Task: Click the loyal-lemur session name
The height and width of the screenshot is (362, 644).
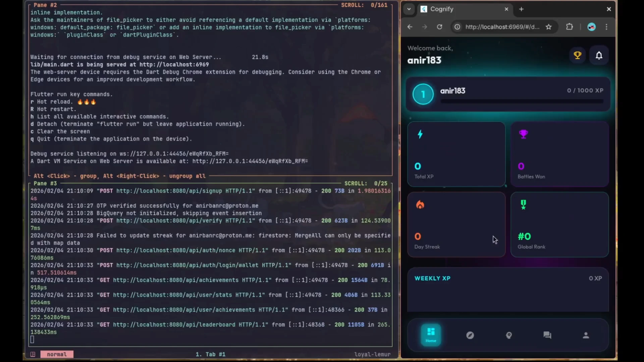Action: 372,354
